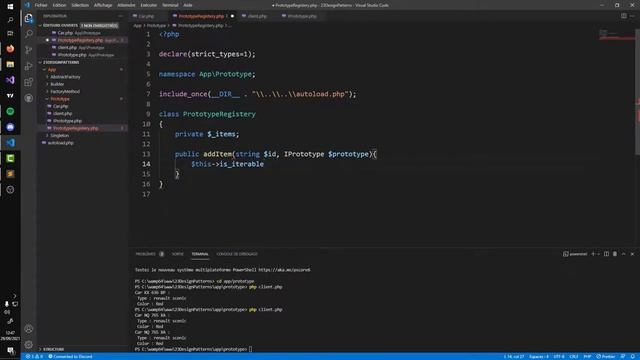This screenshot has width=640, height=360.
Task: Click Espaces indentation setting
Action: coord(539,356)
